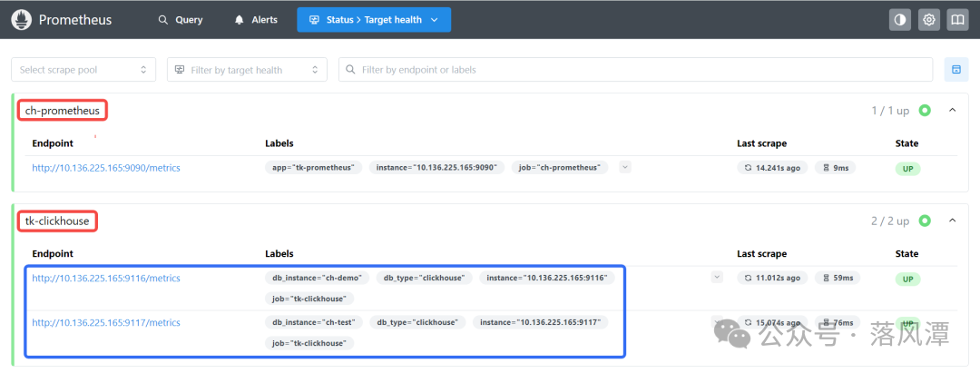The image size is (980, 373).
Task: Click the job="ch-prometheus" label
Action: coord(559,168)
